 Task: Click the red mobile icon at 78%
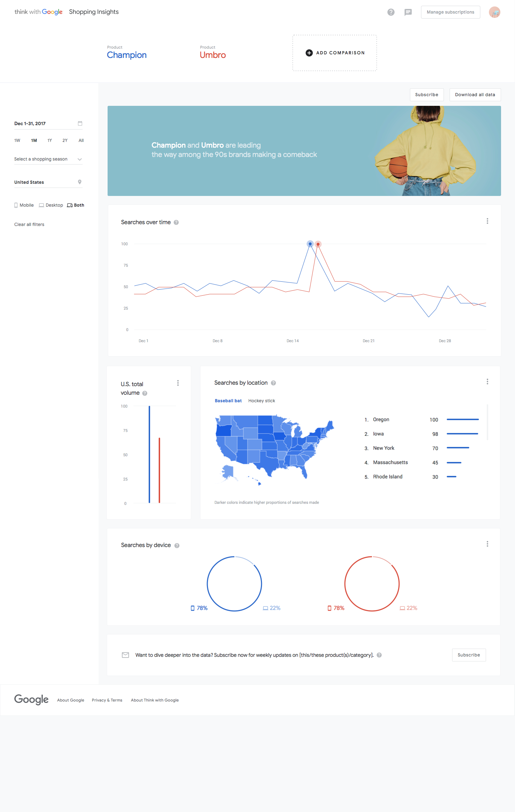pos(330,608)
